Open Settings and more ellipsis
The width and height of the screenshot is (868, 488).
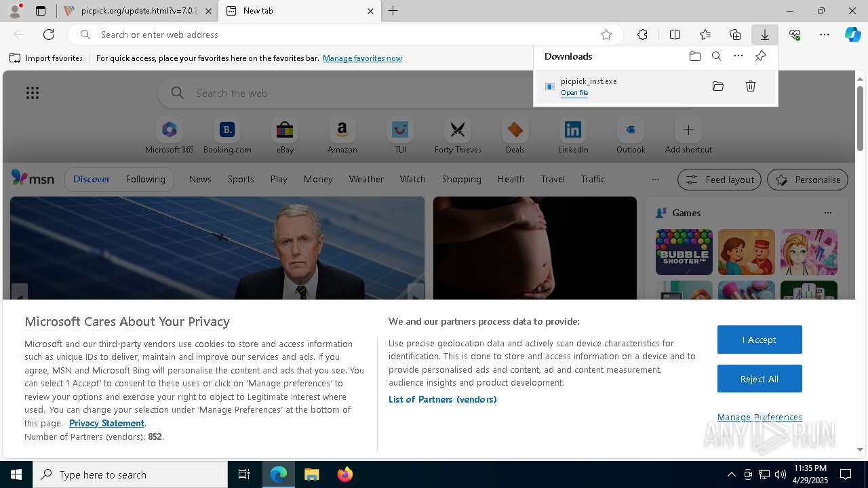coord(825,35)
